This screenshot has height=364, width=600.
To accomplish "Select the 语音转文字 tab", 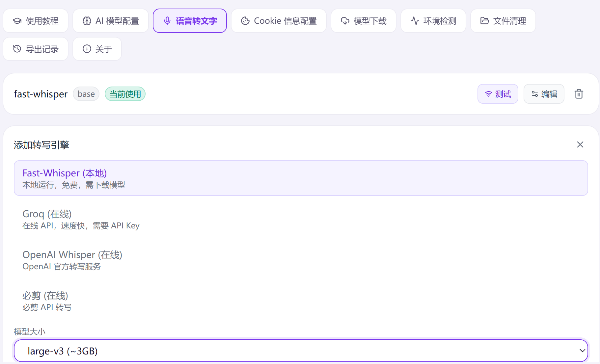I will (190, 21).
